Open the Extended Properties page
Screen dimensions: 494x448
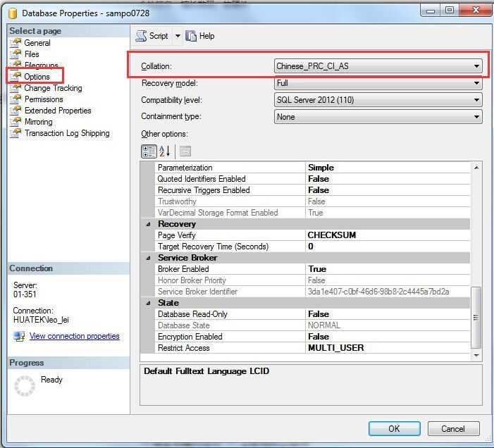pyautogui.click(x=58, y=111)
